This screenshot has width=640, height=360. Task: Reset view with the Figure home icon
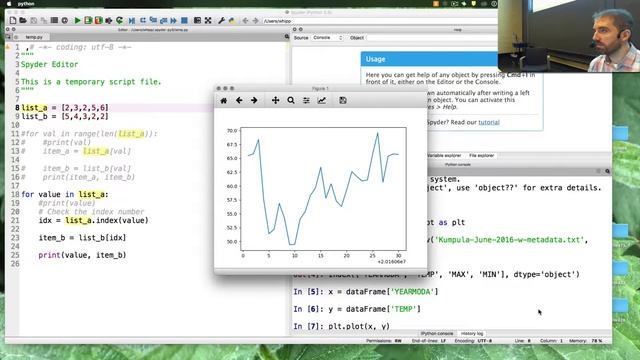click(224, 100)
